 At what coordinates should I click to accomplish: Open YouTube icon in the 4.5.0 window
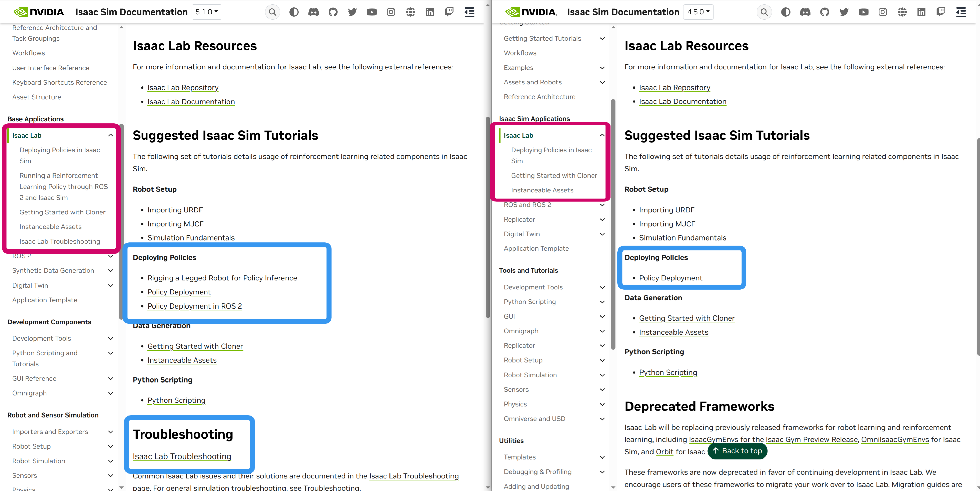tap(863, 12)
